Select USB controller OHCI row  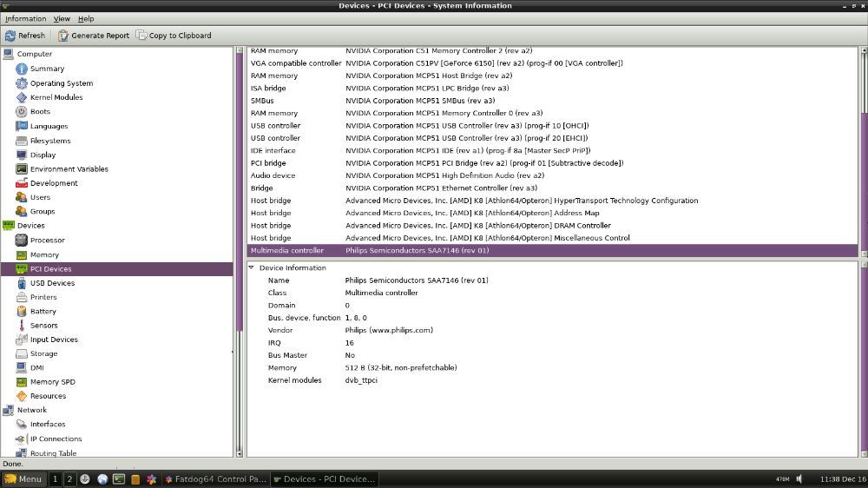(x=552, y=126)
